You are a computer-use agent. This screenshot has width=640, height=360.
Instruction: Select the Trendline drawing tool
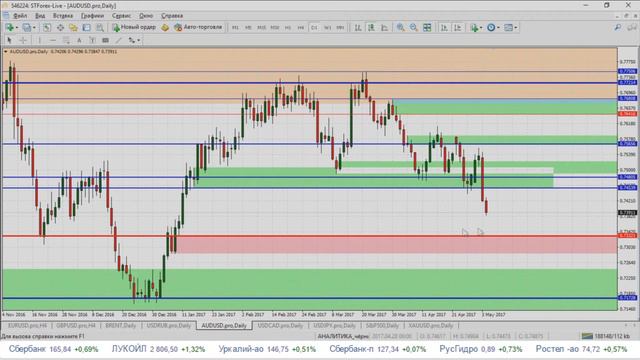[x=118, y=40]
